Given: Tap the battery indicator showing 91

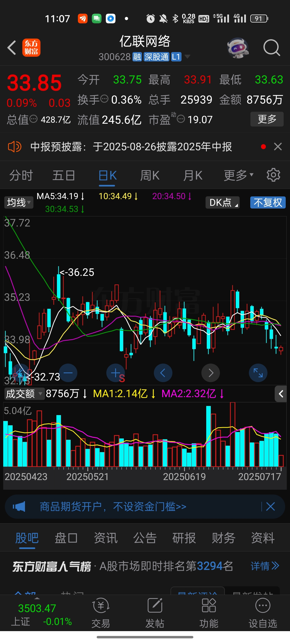Looking at the screenshot, I should pos(259,19).
